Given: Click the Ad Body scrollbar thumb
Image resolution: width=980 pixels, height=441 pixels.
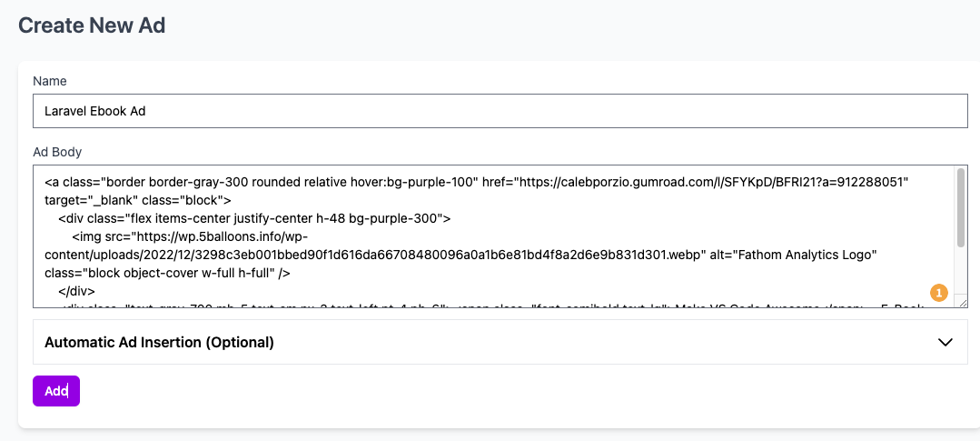Looking at the screenshot, I should [961, 208].
